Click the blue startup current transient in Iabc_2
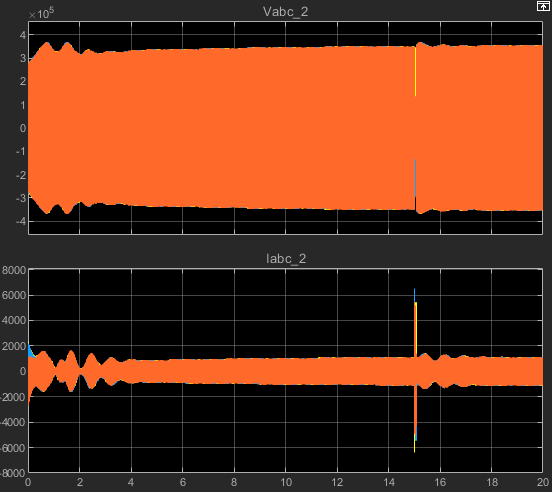The height and width of the screenshot is (492, 552). pyautogui.click(x=31, y=351)
